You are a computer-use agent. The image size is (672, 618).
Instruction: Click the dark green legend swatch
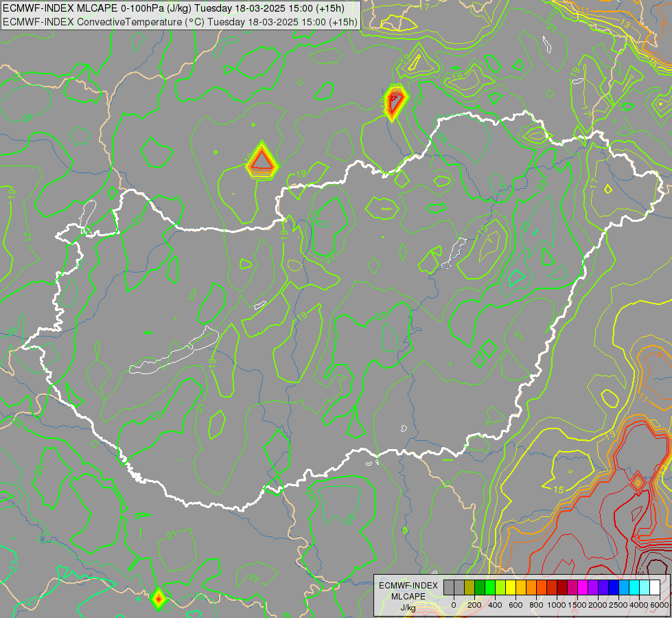pyautogui.click(x=480, y=588)
